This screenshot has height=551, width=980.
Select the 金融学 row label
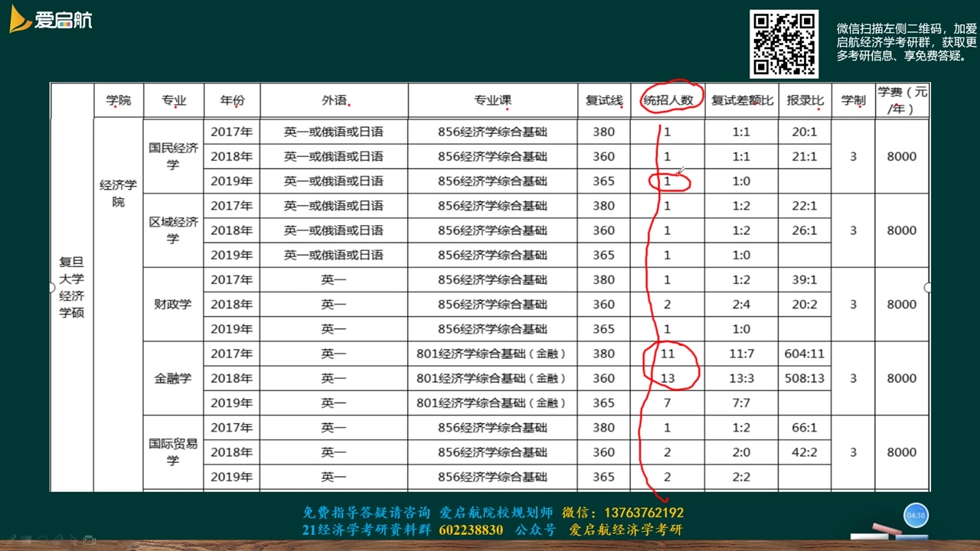click(x=173, y=378)
